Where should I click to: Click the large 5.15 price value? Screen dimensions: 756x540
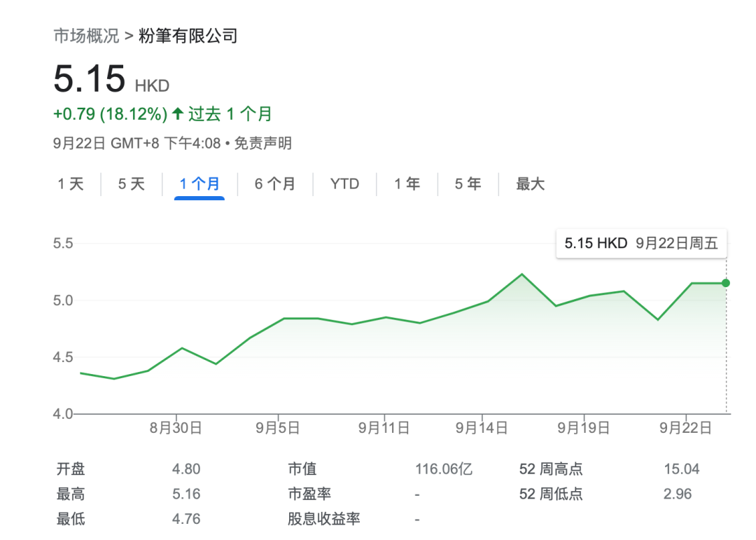pos(90,78)
